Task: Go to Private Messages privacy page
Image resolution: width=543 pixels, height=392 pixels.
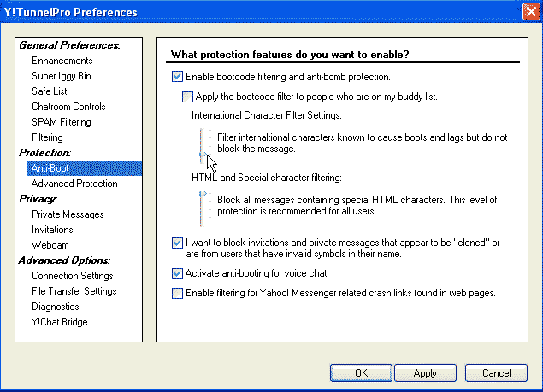Action: (x=68, y=214)
